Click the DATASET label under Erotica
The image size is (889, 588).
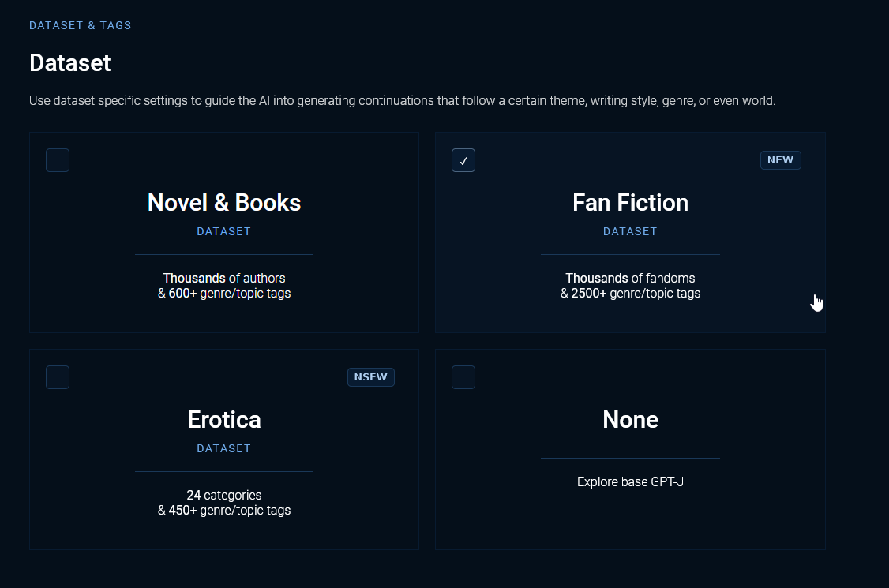[224, 448]
